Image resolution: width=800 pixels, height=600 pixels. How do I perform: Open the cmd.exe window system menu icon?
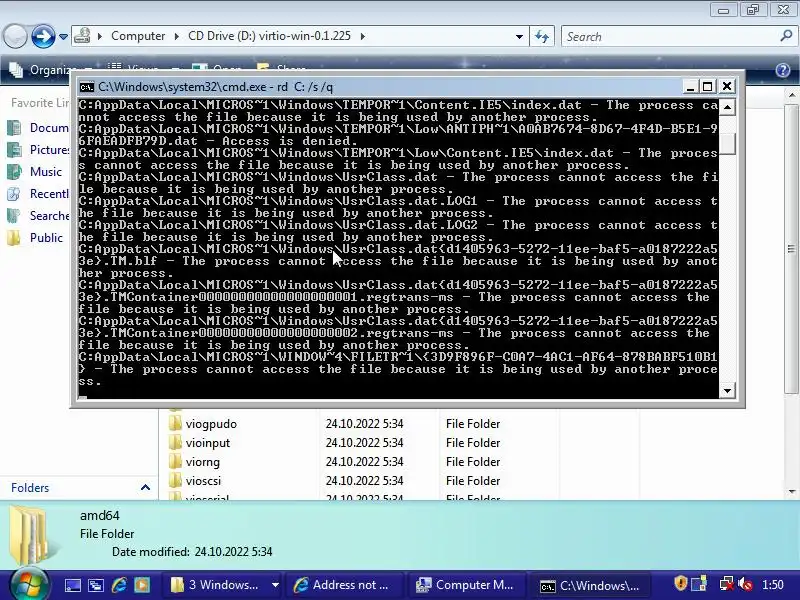[x=87, y=87]
